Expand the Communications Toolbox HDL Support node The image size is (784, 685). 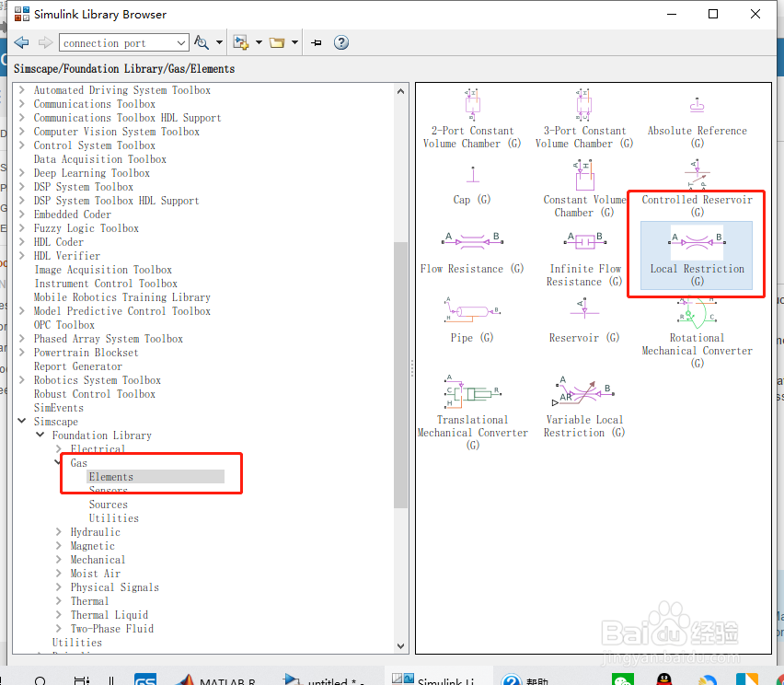point(21,118)
